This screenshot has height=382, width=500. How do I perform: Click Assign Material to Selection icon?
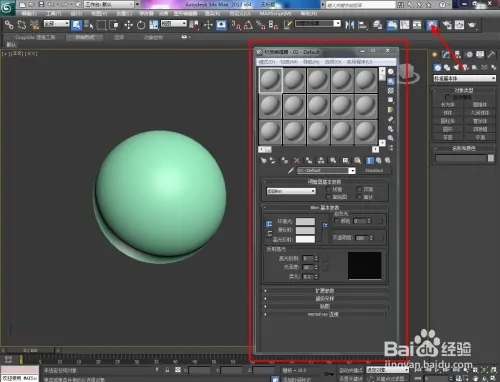tap(284, 161)
